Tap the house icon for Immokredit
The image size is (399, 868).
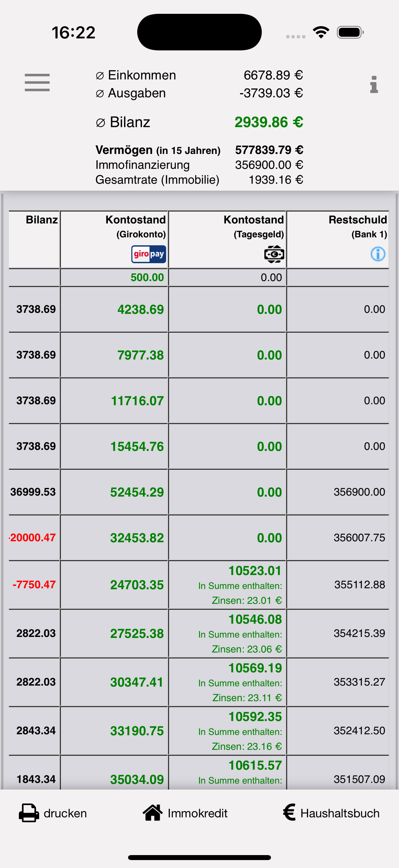pos(153,812)
